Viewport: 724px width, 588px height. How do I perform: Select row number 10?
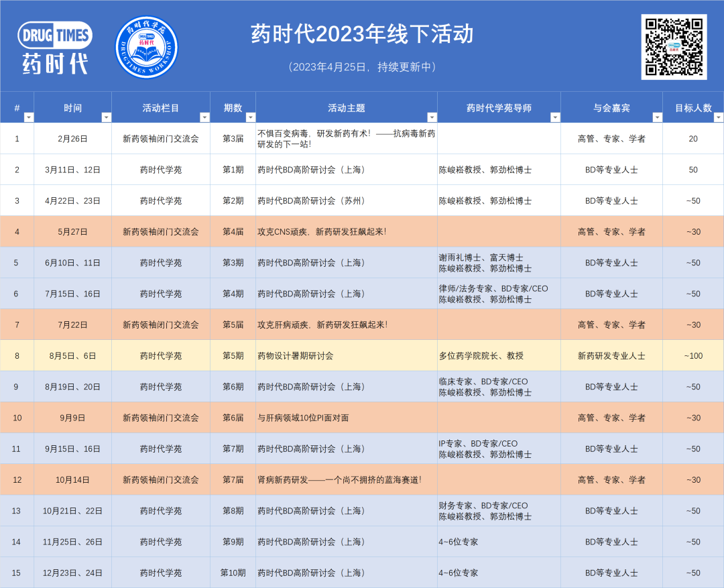coord(17,418)
